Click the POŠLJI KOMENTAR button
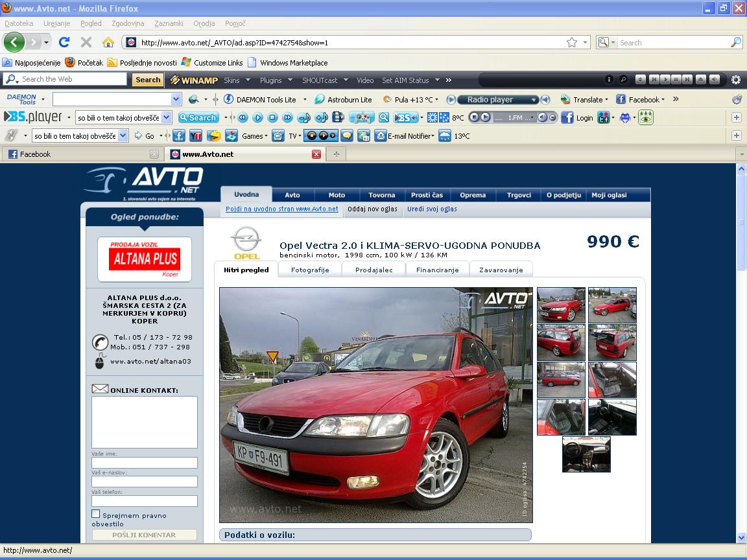Screen dimensions: 747x560 point(145,535)
